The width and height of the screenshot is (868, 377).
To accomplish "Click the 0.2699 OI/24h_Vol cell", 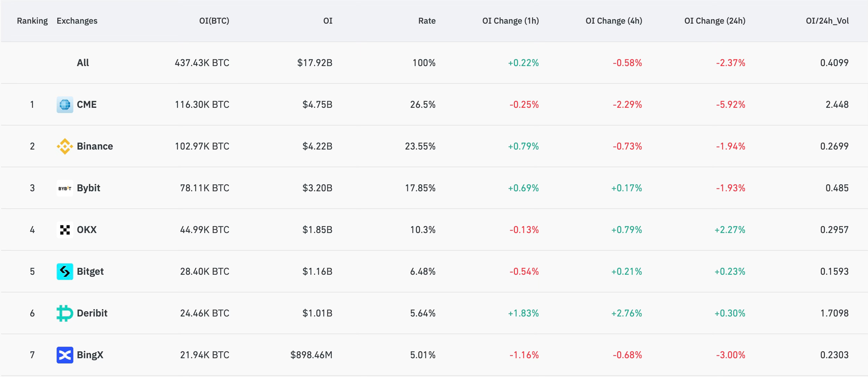I will [x=834, y=146].
